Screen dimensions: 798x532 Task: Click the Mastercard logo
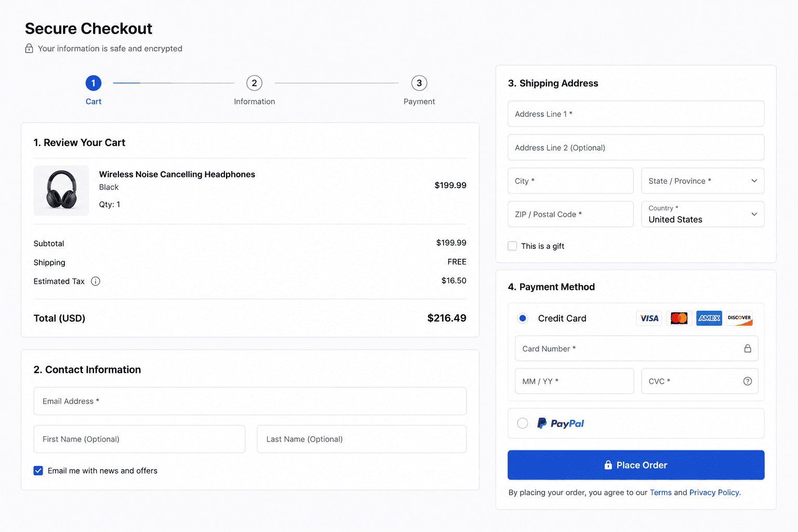(x=679, y=318)
